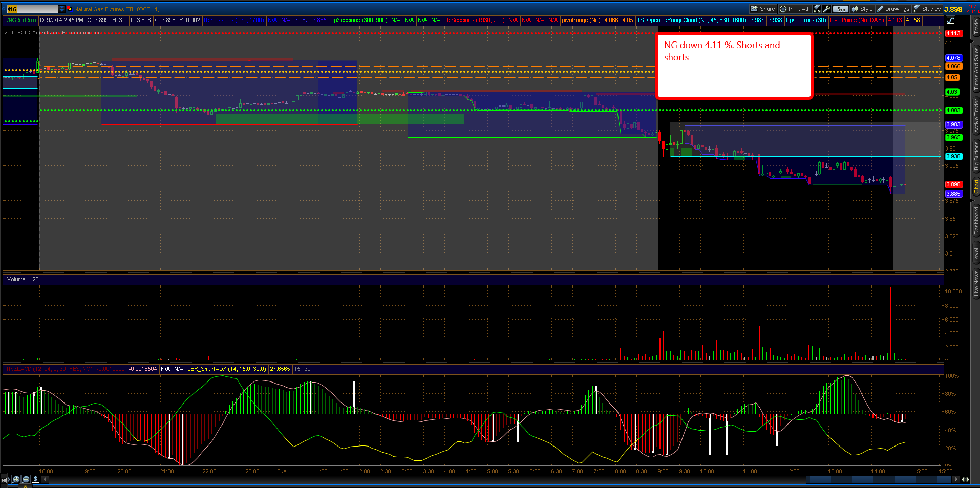This screenshot has width=980, height=488.
Task: Click the blue 3.885 price bubble
Action: [953, 194]
